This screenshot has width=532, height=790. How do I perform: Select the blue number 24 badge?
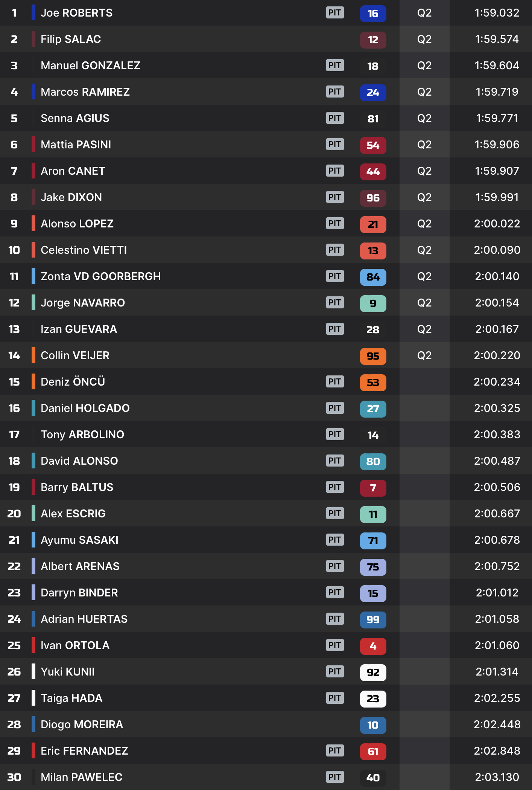pos(373,93)
